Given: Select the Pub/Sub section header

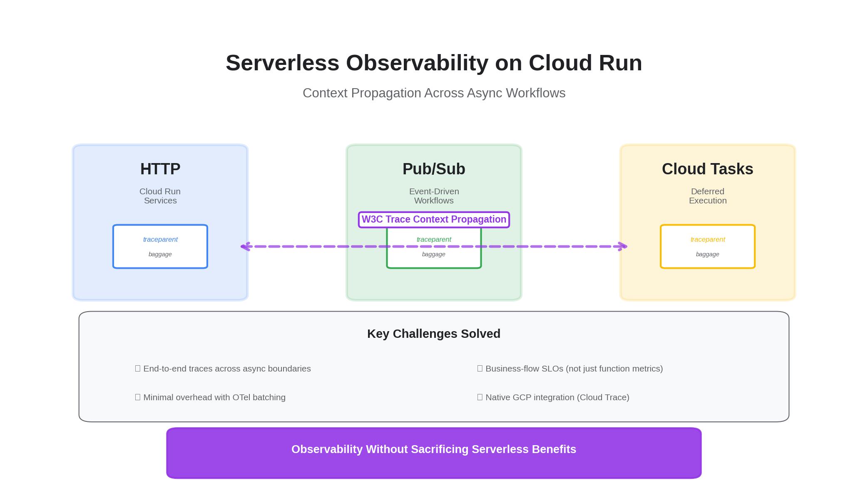Looking at the screenshot, I should coord(433,169).
